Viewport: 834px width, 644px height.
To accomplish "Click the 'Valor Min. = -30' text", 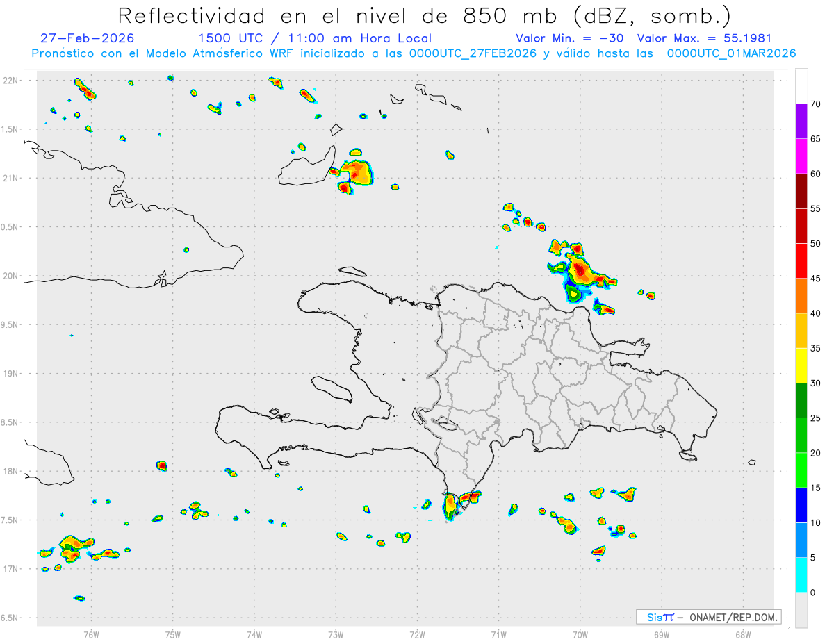I will tap(570, 38).
